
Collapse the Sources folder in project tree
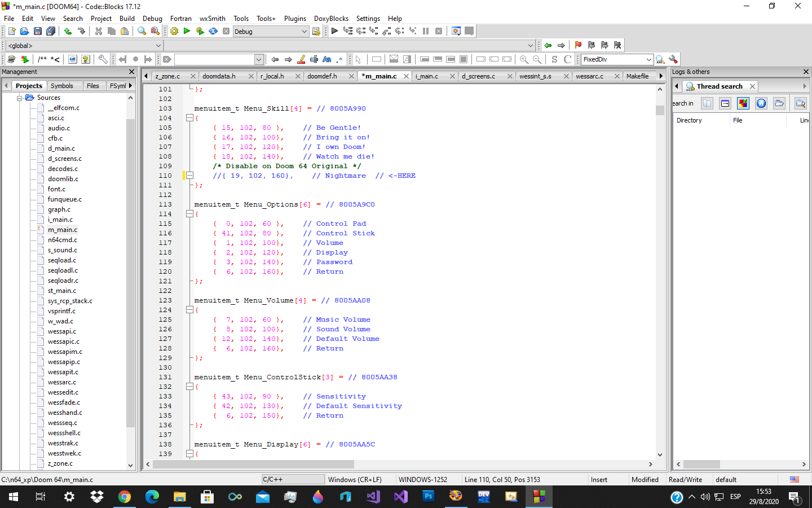(x=19, y=98)
